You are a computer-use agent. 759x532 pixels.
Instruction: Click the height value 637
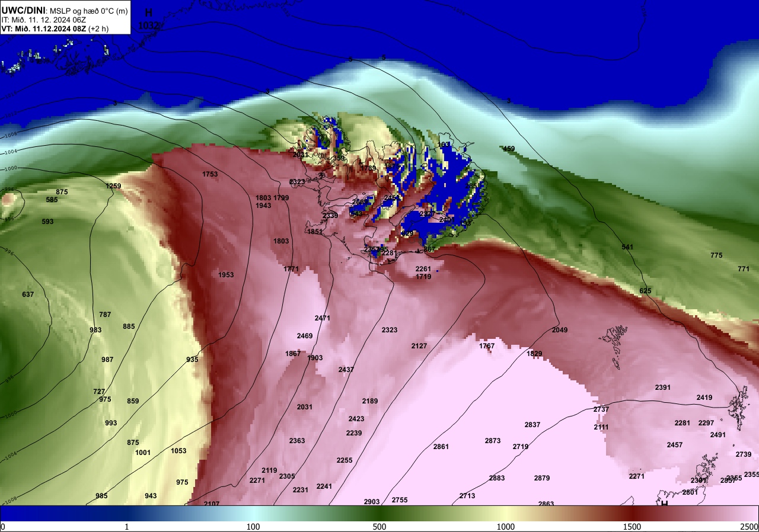coord(28,294)
